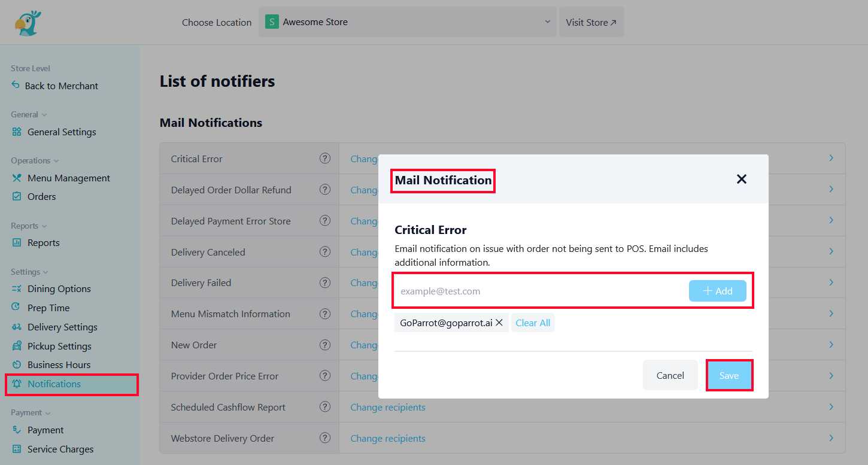
Task: Click the Delivery Failed row label
Action: pyautogui.click(x=201, y=283)
